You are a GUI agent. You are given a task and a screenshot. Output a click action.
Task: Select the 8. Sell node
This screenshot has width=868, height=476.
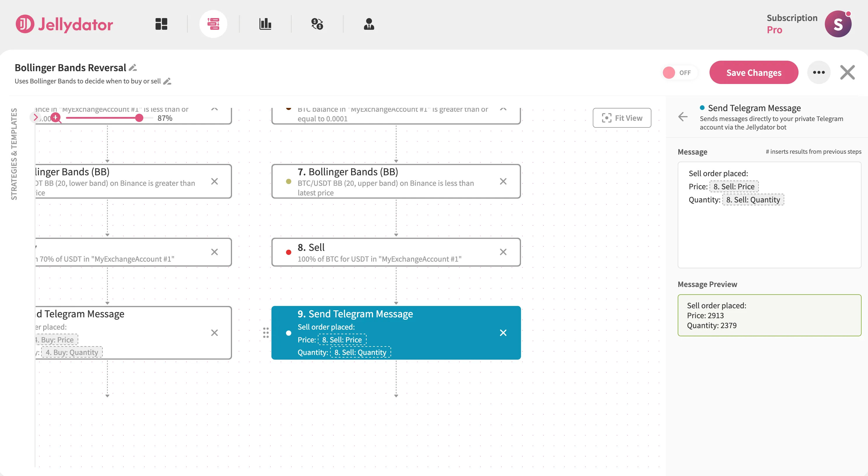tap(396, 252)
